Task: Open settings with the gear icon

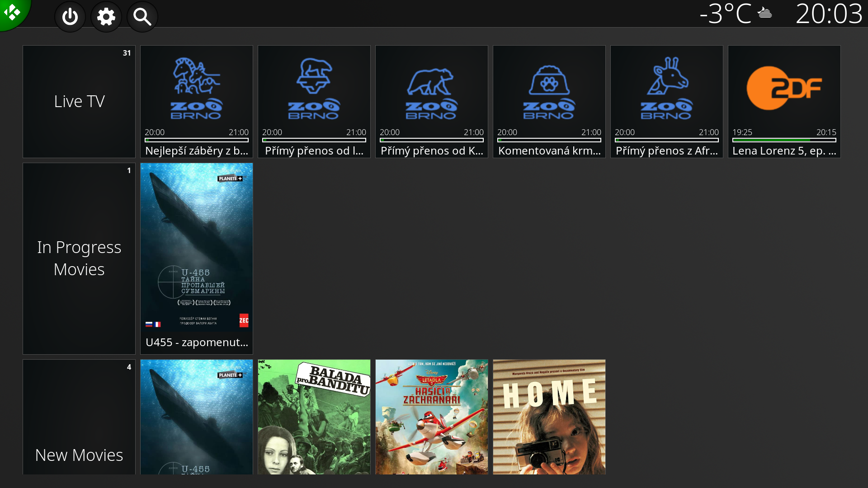Action: click(x=106, y=17)
